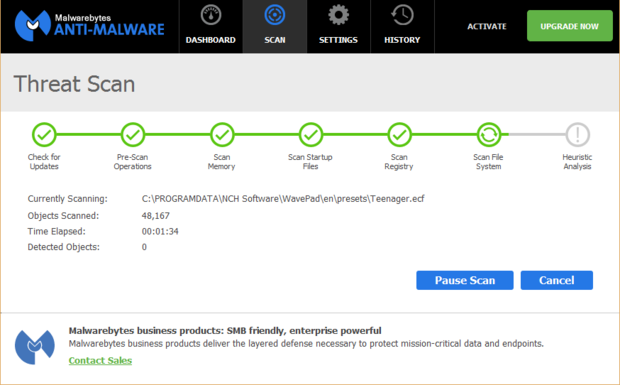Click the green Upgrade Now button
The width and height of the screenshot is (620, 385).
pyautogui.click(x=569, y=26)
